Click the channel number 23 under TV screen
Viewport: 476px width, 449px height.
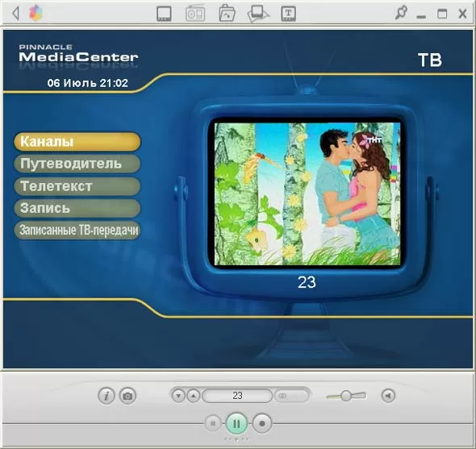(x=307, y=282)
